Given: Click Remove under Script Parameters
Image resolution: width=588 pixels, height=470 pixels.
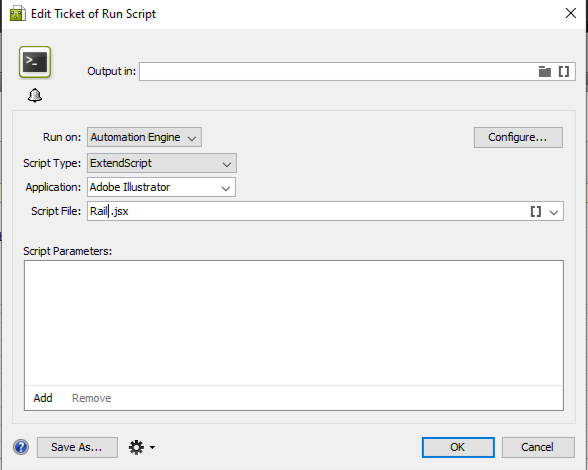Looking at the screenshot, I should 92,398.
